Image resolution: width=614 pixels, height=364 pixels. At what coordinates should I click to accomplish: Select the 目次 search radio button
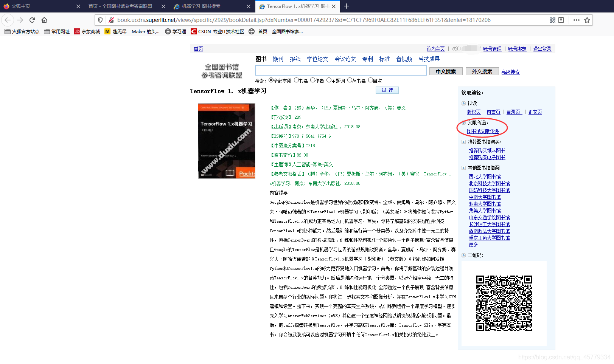pos(370,80)
